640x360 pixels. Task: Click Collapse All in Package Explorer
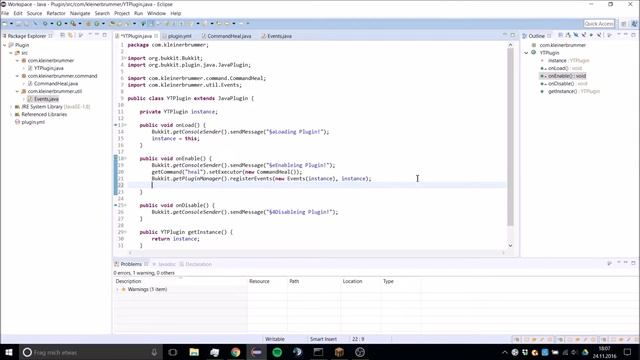tap(62, 36)
